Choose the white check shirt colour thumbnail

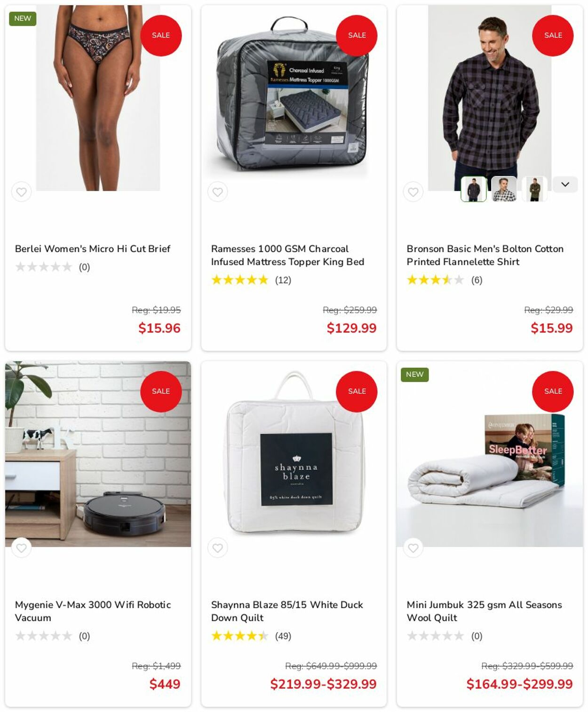pos(504,189)
